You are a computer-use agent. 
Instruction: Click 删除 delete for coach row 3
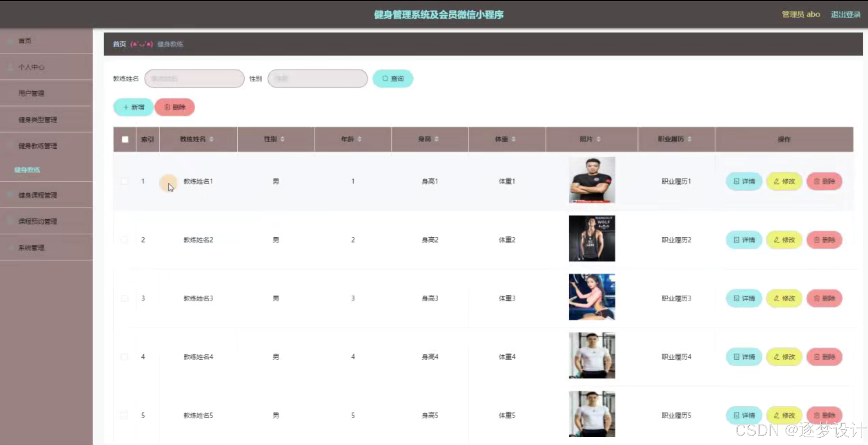pyautogui.click(x=824, y=298)
